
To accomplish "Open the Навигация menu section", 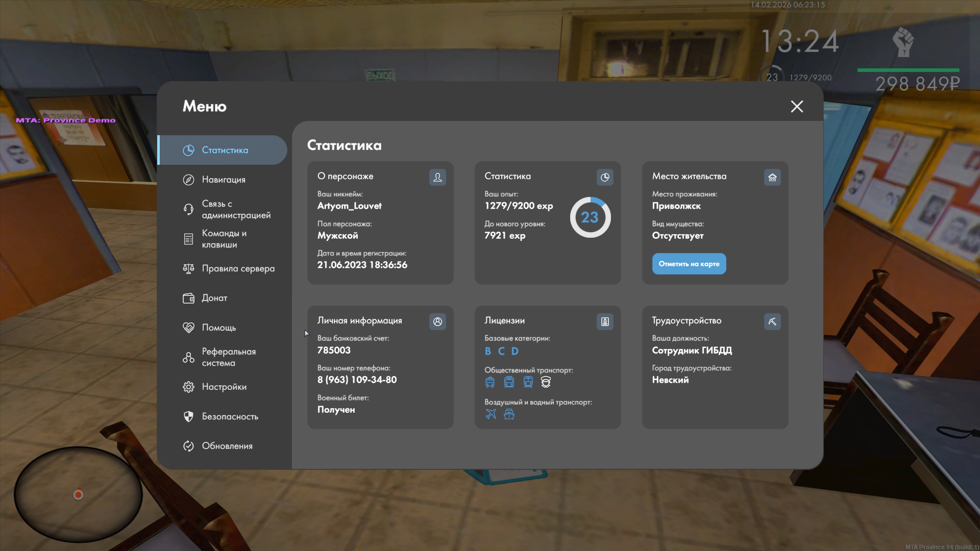I will (223, 180).
